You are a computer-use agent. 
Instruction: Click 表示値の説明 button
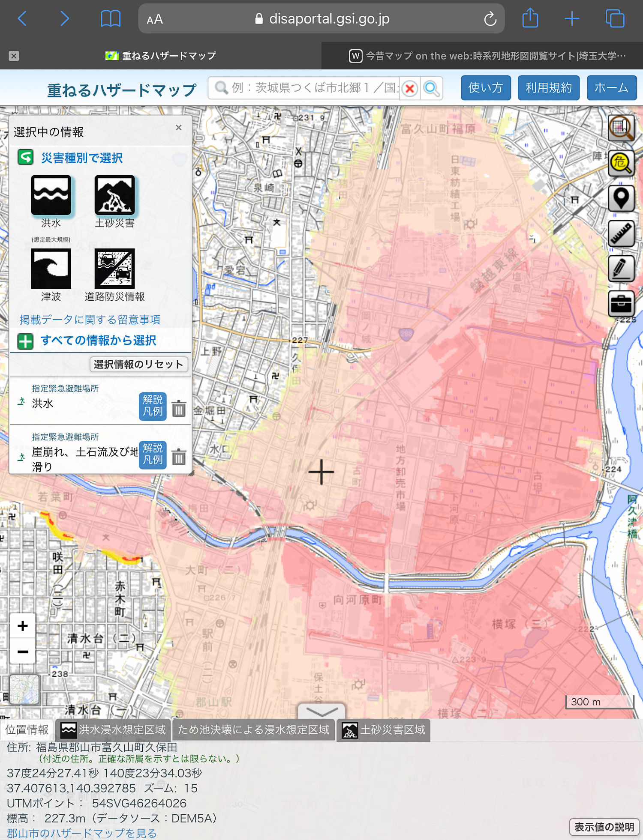604,827
